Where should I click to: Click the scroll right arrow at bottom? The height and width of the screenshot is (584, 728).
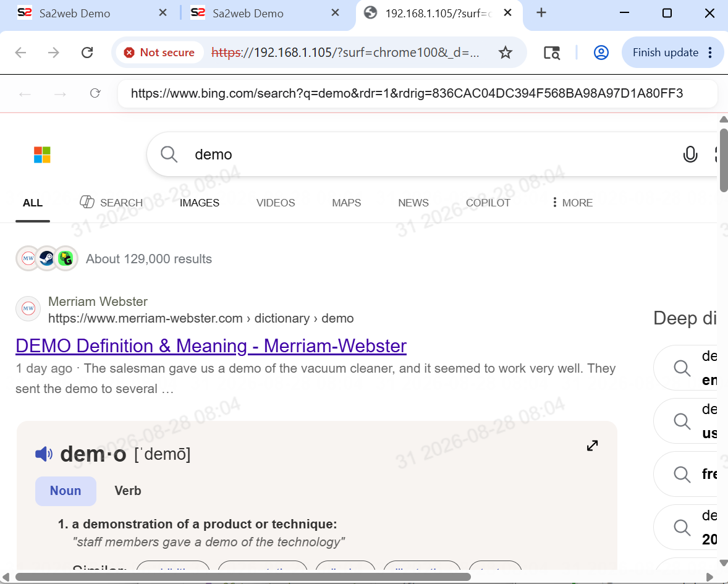pyautogui.click(x=709, y=577)
